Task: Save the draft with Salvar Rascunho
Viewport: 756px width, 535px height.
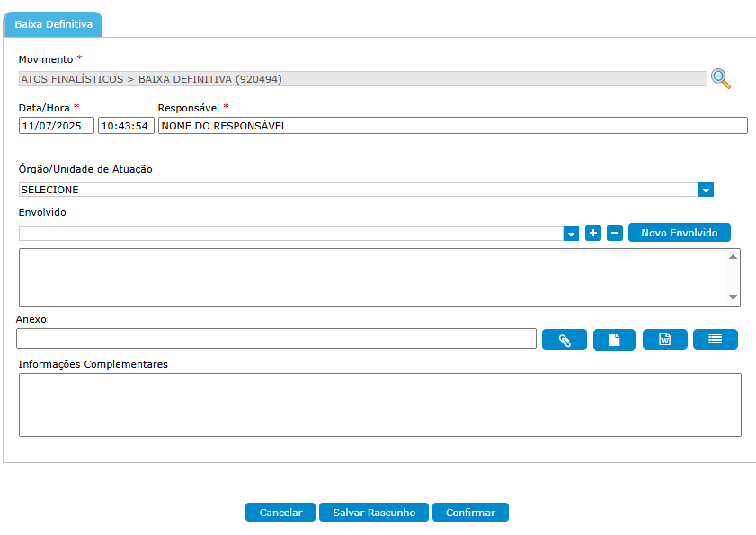Action: [x=374, y=513]
